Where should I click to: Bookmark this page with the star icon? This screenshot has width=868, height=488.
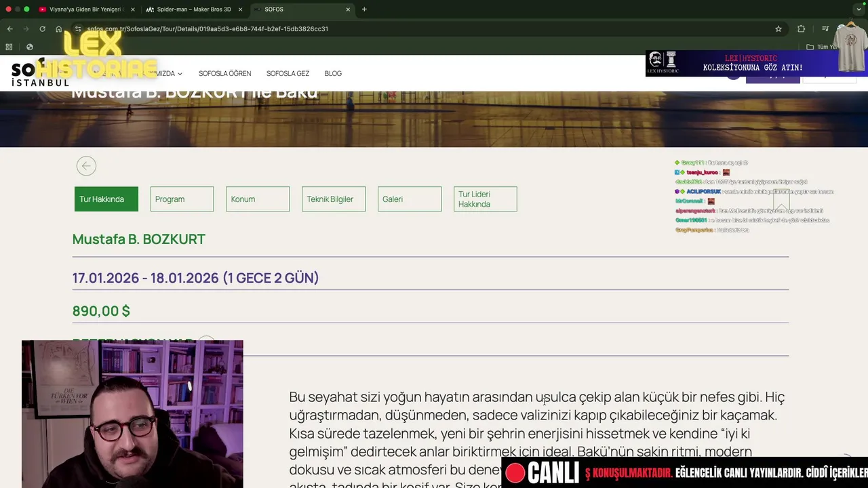[778, 29]
